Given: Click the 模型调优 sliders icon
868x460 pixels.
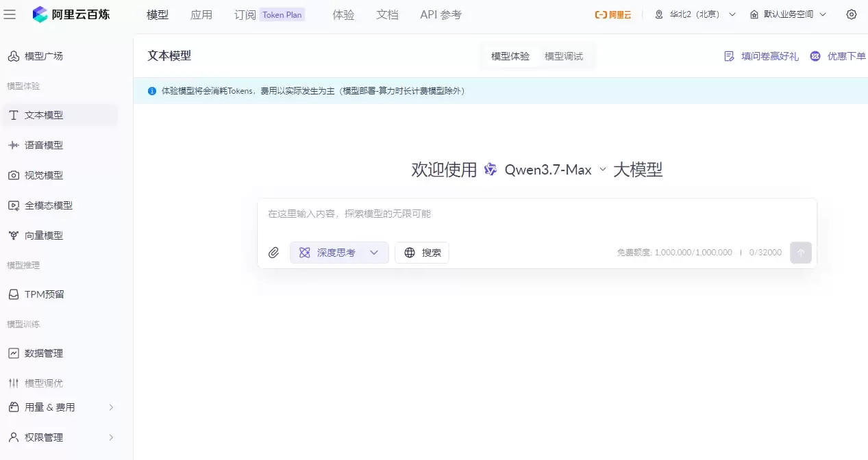Looking at the screenshot, I should pyautogui.click(x=14, y=383).
